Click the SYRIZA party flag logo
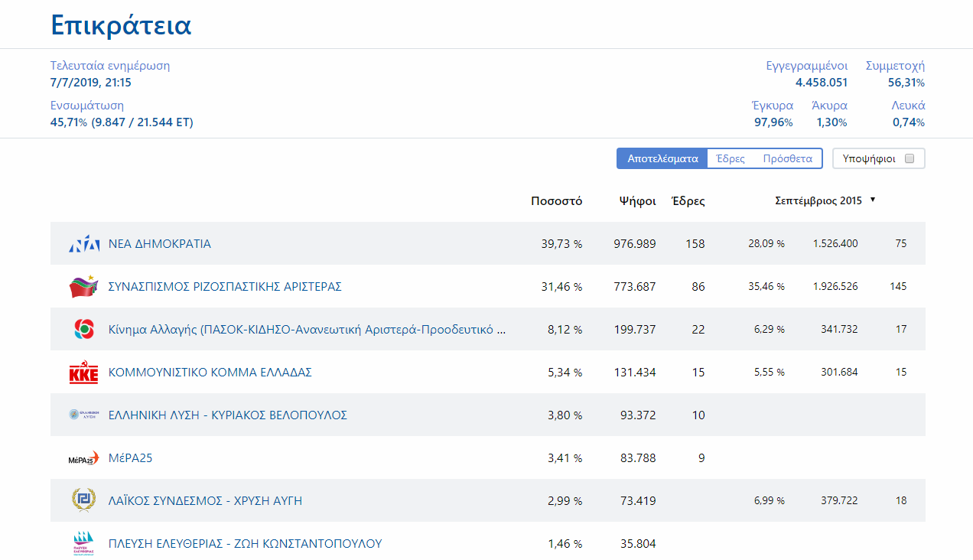The height and width of the screenshot is (560, 973). [84, 287]
